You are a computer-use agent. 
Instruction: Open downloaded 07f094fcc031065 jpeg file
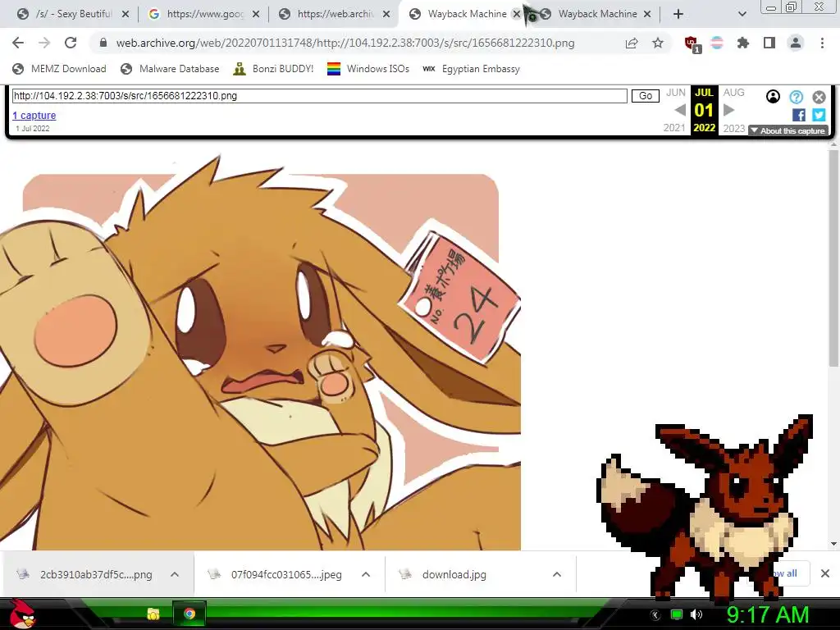point(277,574)
